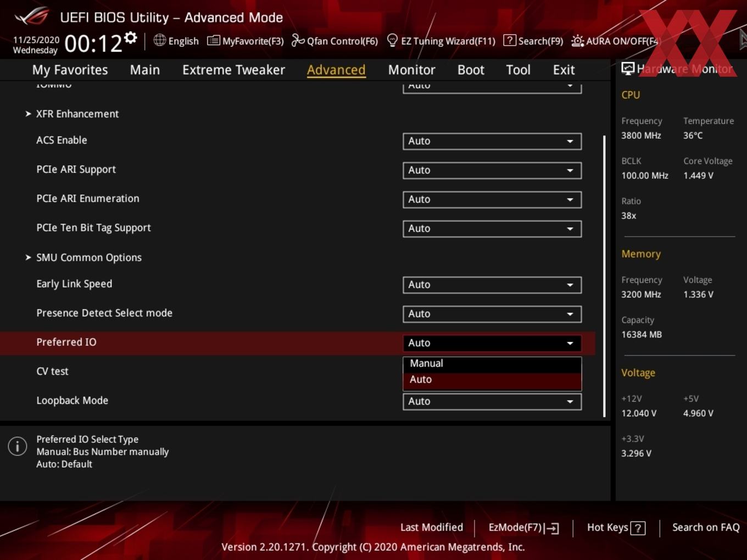Viewport: 747px width, 560px height.
Task: Click the Core Voltage 1.449 V value
Action: click(698, 176)
